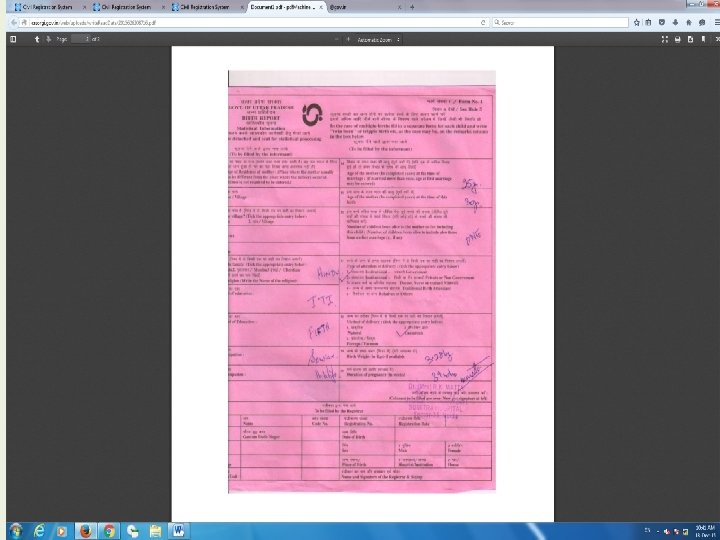Open the current view bookmark icon
This screenshot has width=720, height=540.
[703, 39]
